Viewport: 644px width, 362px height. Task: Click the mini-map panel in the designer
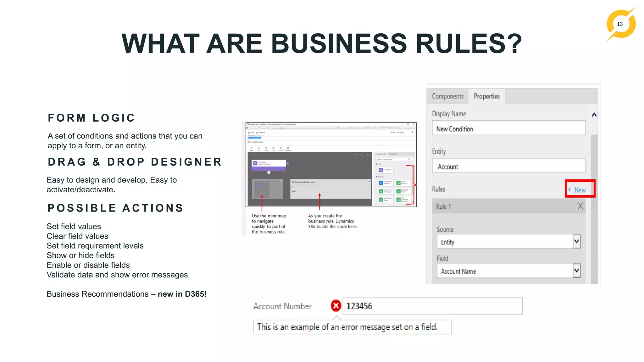(x=268, y=189)
